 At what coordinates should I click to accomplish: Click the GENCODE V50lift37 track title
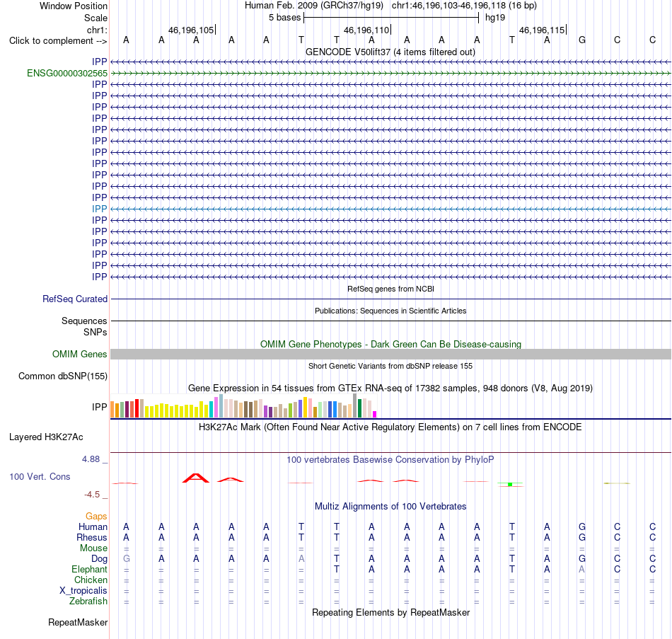coord(390,52)
